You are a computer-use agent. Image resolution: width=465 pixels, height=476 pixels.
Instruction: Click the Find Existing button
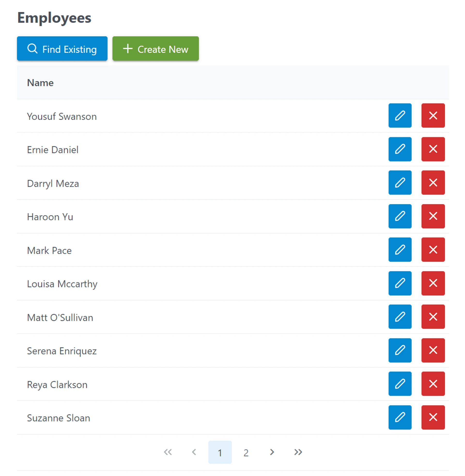(x=62, y=49)
